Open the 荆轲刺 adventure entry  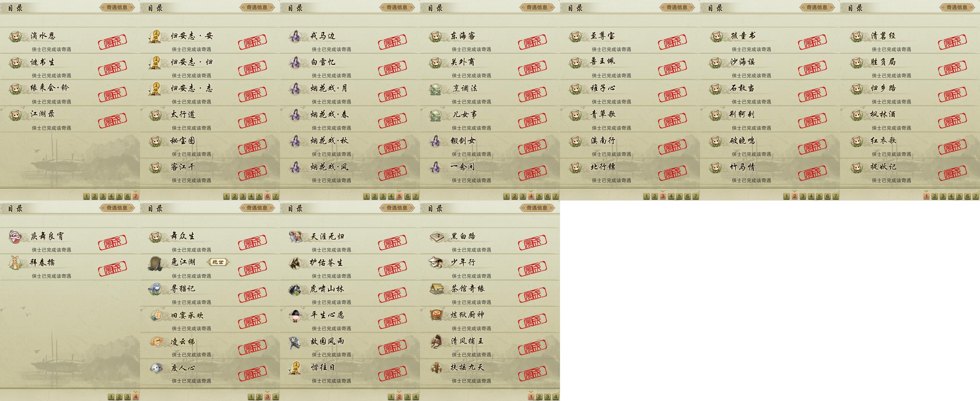[x=770, y=119]
